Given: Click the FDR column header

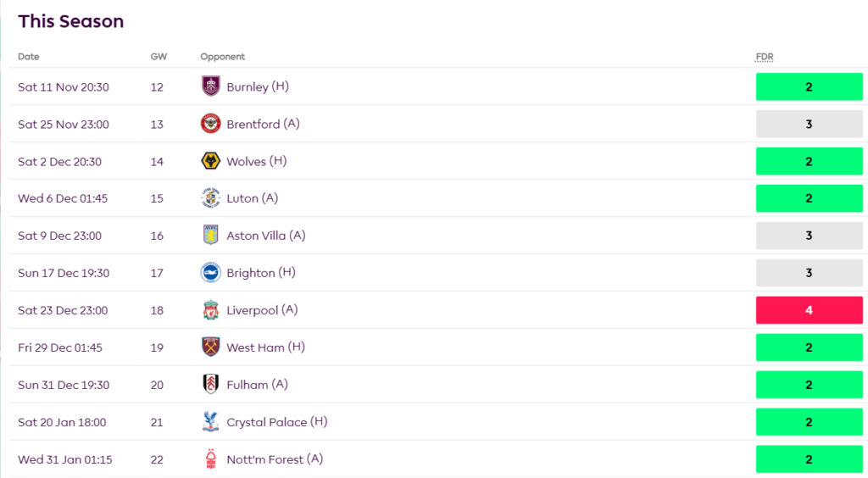Looking at the screenshot, I should 765,57.
